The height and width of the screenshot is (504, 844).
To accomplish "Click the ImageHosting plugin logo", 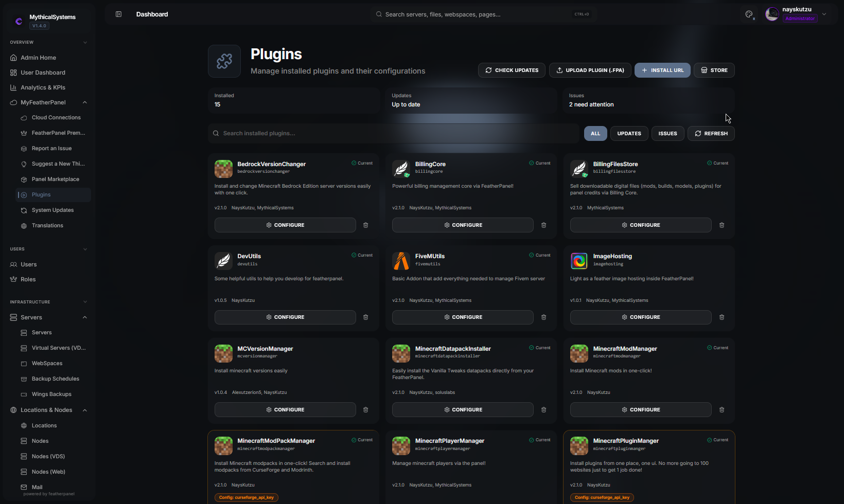I will [579, 261].
